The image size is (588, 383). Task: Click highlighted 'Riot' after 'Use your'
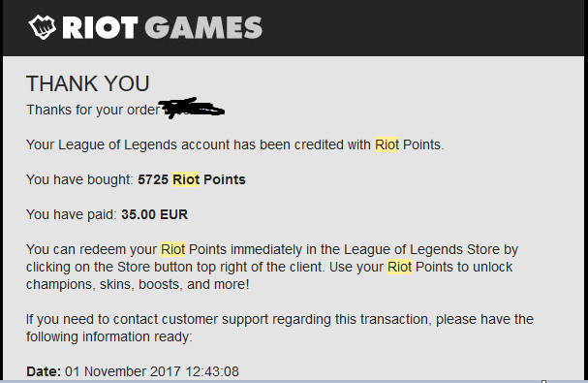pyautogui.click(x=399, y=267)
